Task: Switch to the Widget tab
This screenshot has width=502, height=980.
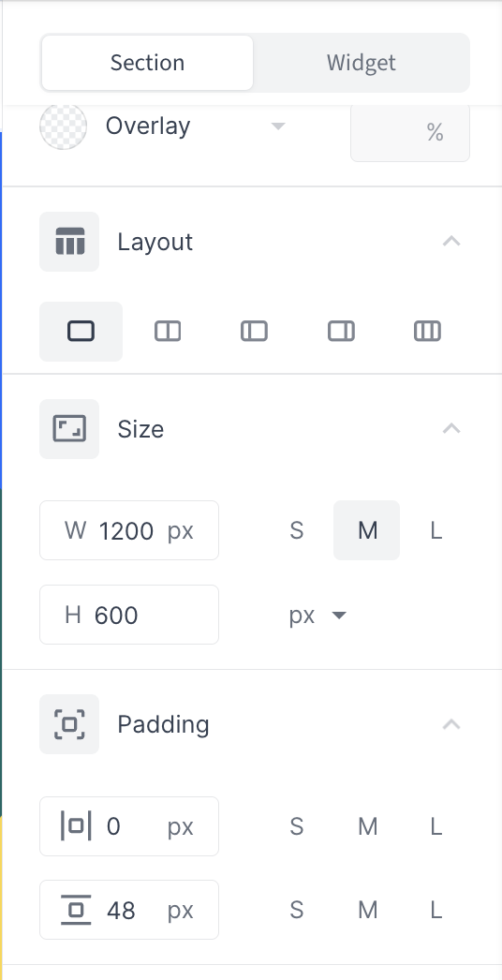Action: click(362, 63)
